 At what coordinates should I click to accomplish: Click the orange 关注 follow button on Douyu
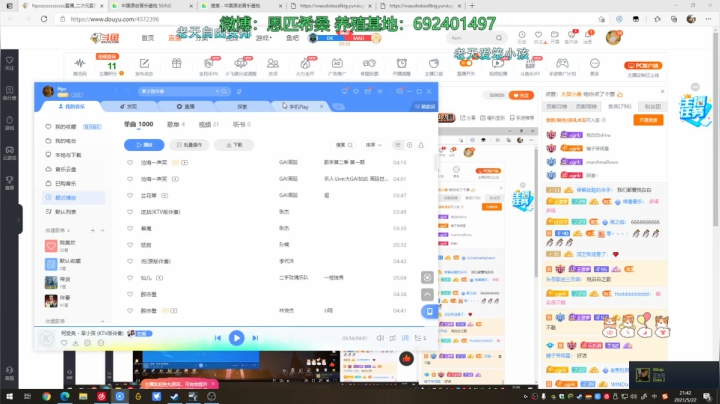(x=521, y=95)
